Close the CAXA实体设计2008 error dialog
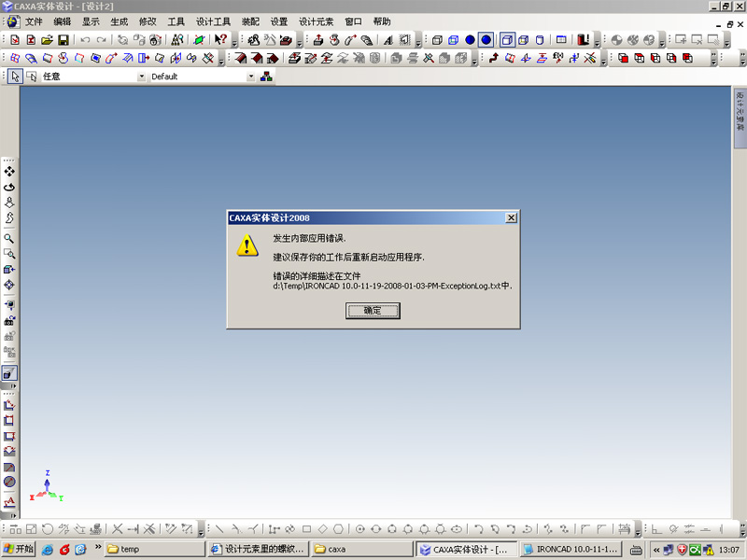747x560 pixels. [x=511, y=217]
